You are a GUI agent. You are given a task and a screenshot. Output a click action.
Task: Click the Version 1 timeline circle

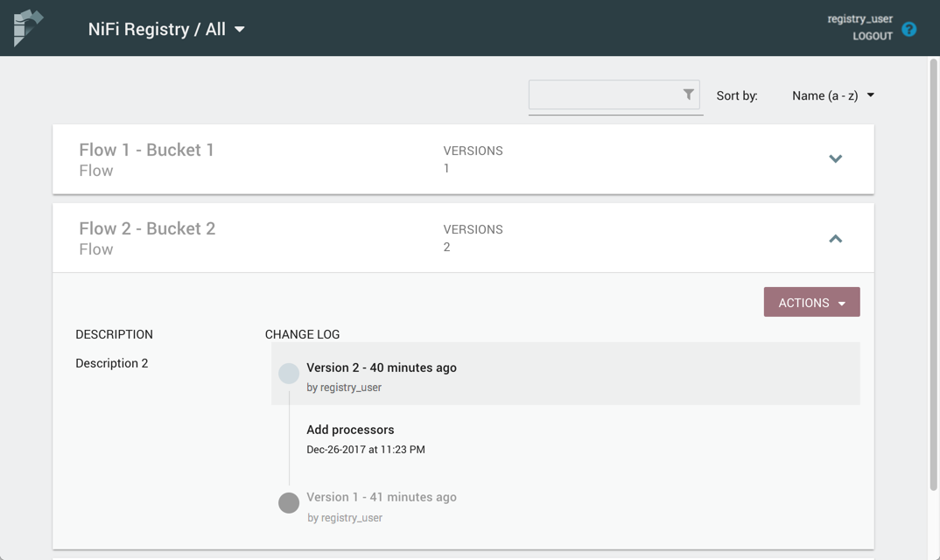coord(289,503)
